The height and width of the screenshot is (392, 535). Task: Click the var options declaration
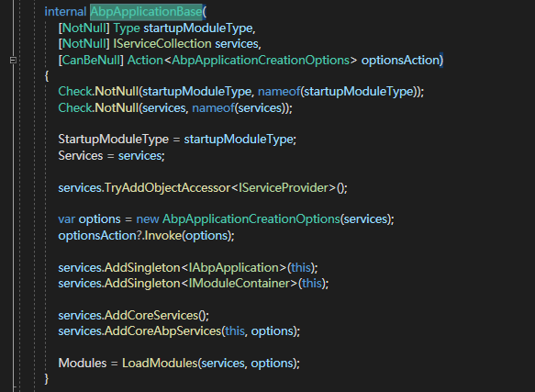coord(89,218)
